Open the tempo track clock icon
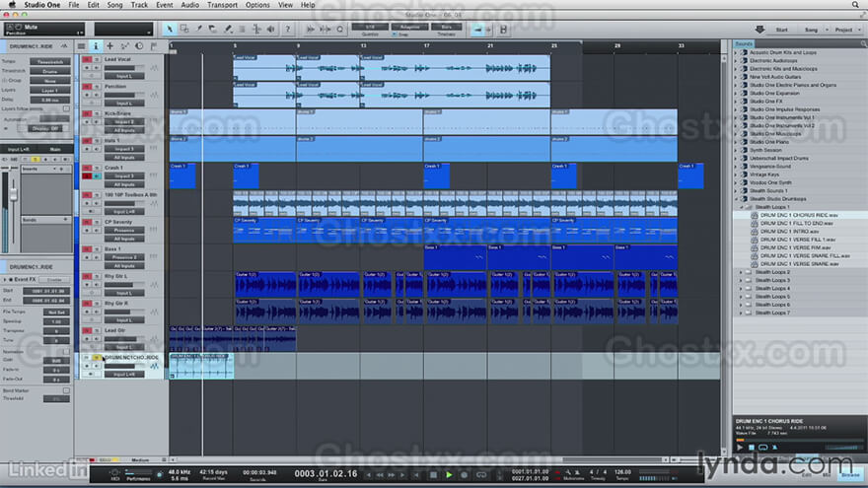The image size is (868, 488). (x=139, y=46)
